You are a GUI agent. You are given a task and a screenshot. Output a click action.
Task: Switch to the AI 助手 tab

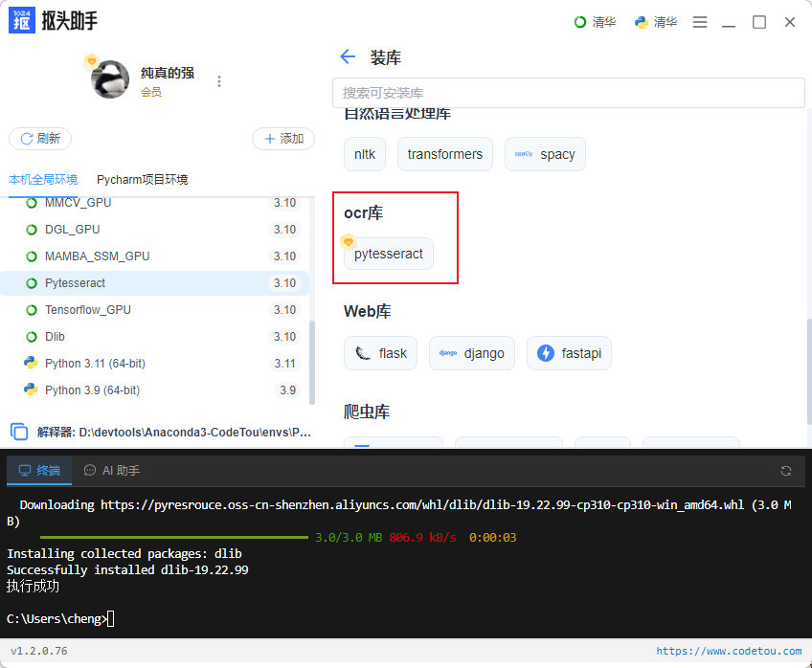[112, 470]
